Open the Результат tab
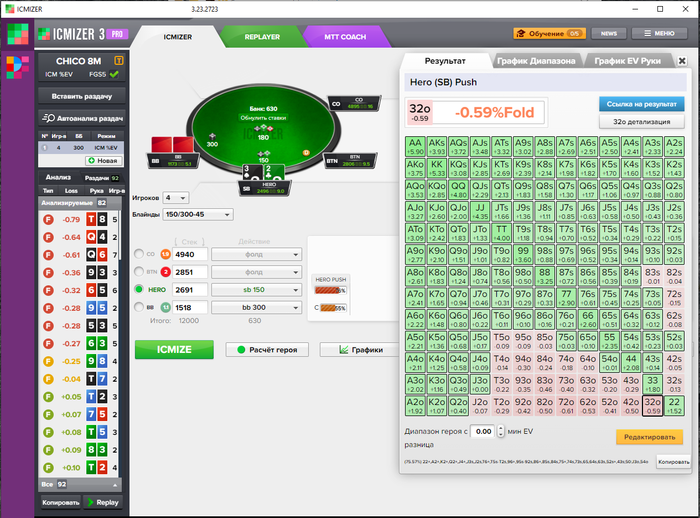700x518 pixels. tap(445, 61)
